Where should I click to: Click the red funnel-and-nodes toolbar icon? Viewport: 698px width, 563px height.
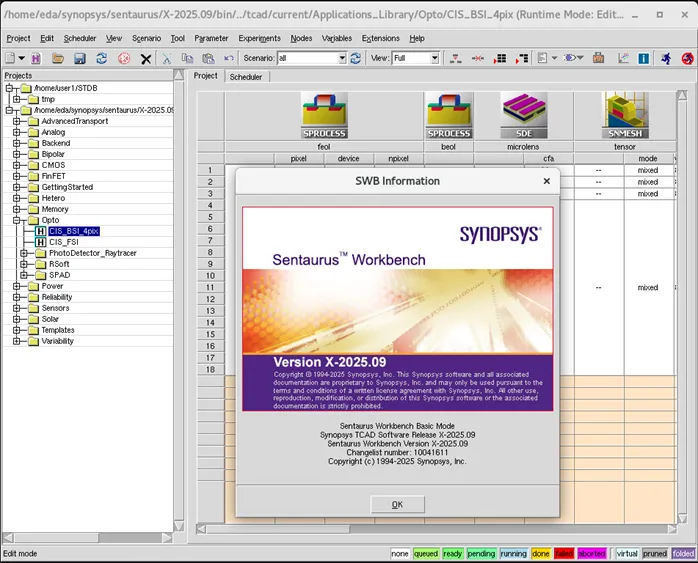(455, 58)
